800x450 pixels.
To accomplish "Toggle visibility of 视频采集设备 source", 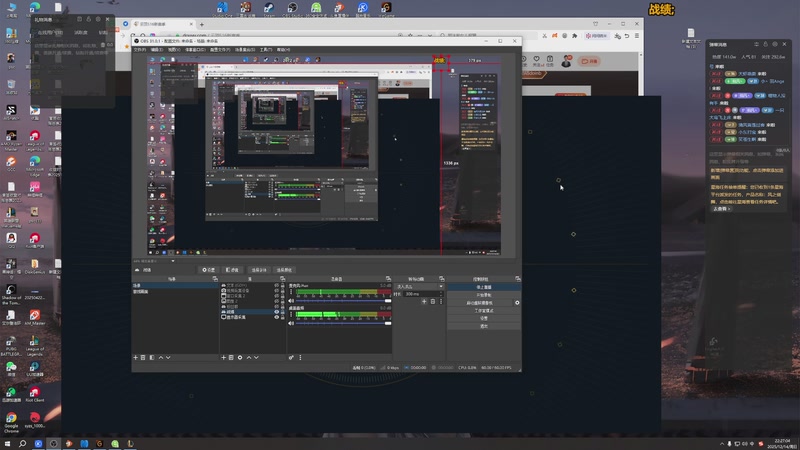I will click(277, 291).
